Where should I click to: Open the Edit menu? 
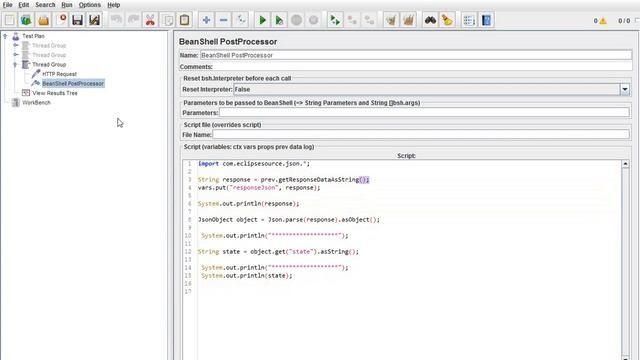point(24,5)
